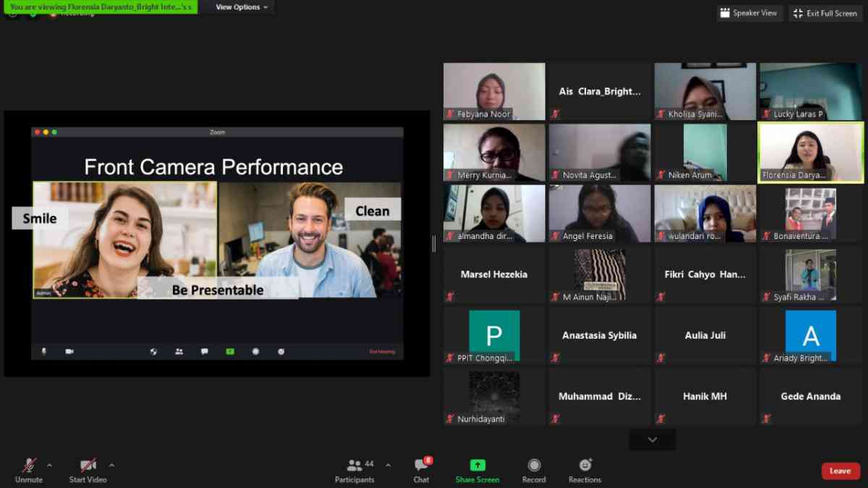
Task: Open the View Options dropdown
Action: tap(242, 7)
